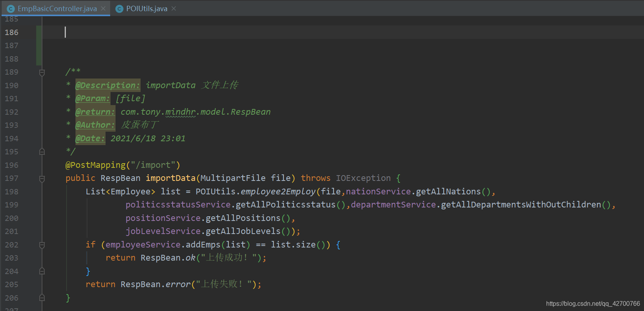Click getAllNations method call
This screenshot has height=311, width=644.
point(448,192)
